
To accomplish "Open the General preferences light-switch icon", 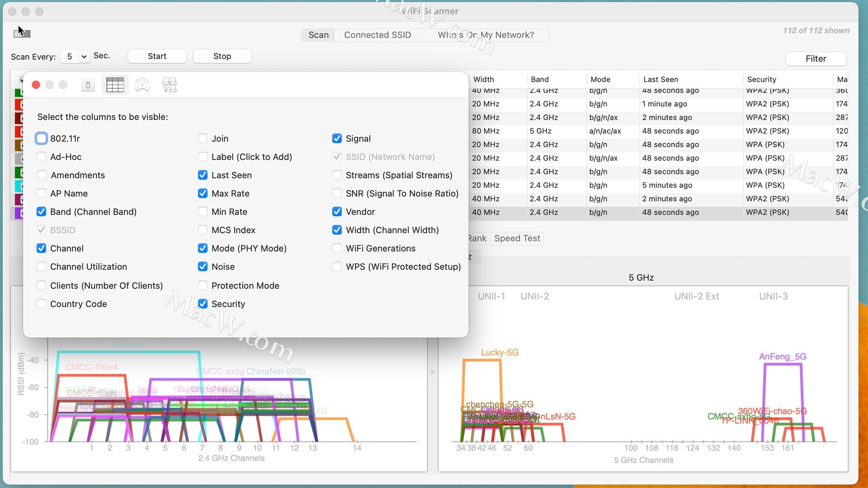I will pyautogui.click(x=88, y=85).
